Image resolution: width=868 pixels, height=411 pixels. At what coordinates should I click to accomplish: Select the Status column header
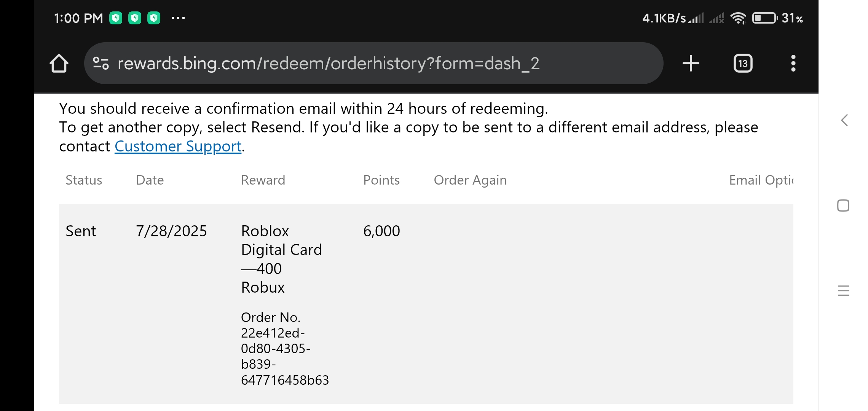(x=83, y=180)
